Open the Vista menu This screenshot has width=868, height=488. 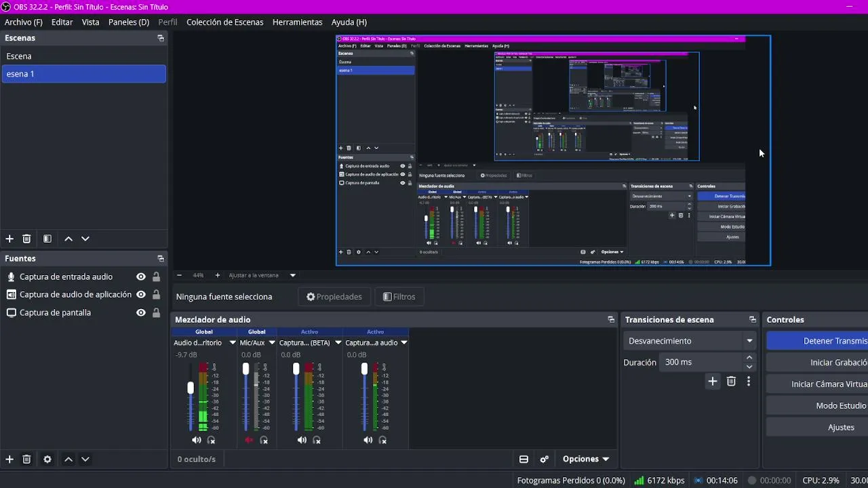[x=91, y=22]
